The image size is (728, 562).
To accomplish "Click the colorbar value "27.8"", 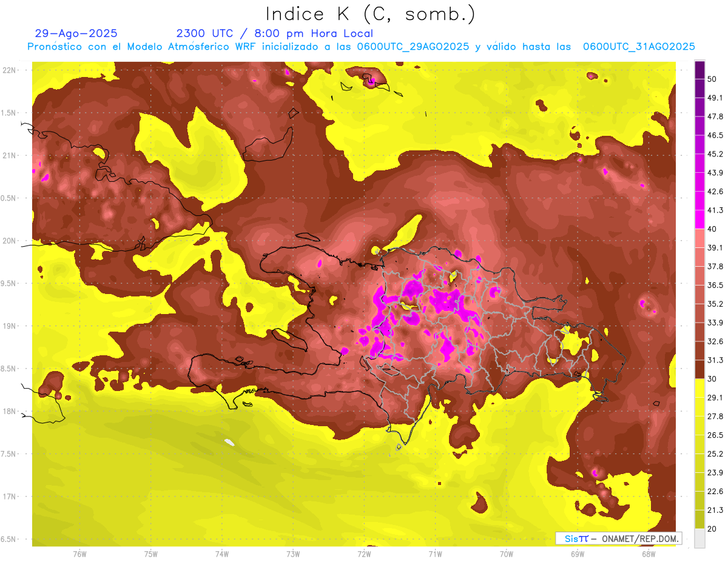I will [715, 416].
